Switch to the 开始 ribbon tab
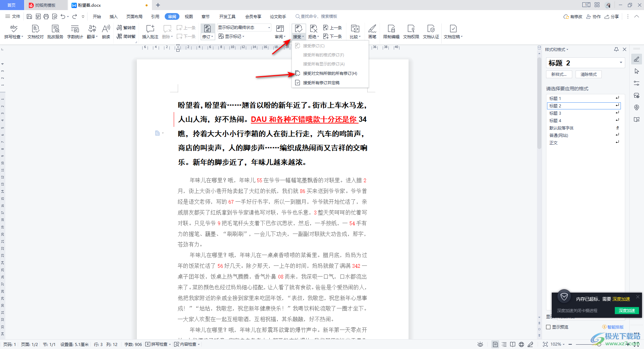The width and height of the screenshot is (644, 349). click(x=97, y=16)
